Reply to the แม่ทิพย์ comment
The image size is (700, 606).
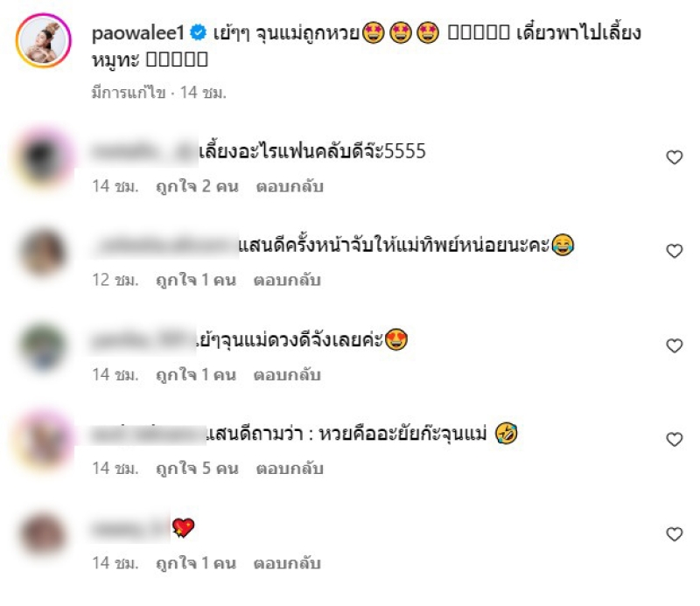287,280
